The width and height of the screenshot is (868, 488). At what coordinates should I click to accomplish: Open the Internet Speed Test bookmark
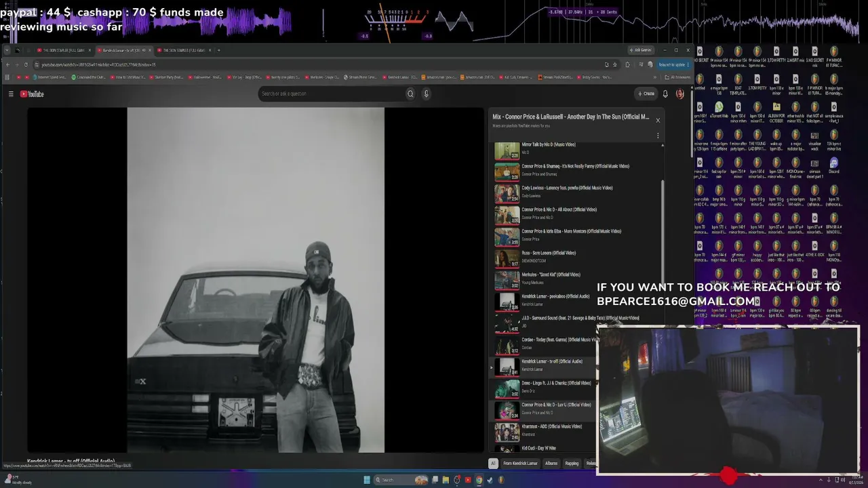[50, 77]
